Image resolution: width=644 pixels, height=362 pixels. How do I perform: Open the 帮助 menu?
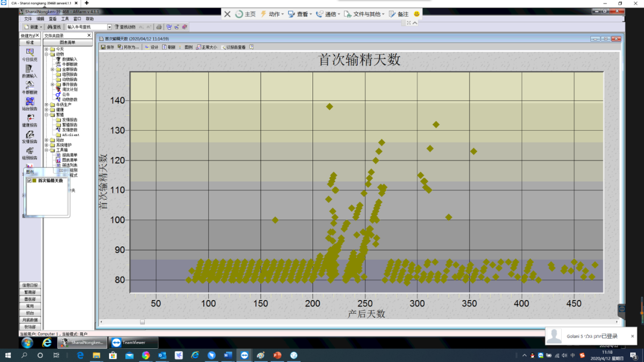(x=89, y=19)
